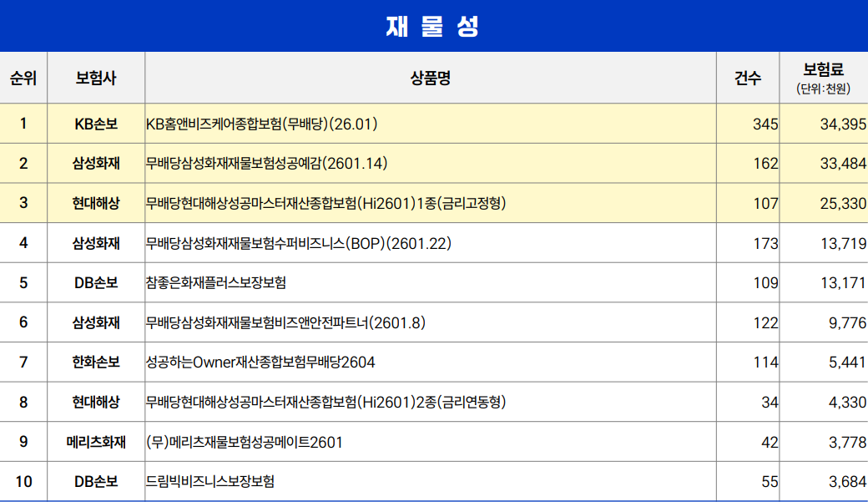Click 삼성화재 cell in rank 6 row

(x=96, y=322)
